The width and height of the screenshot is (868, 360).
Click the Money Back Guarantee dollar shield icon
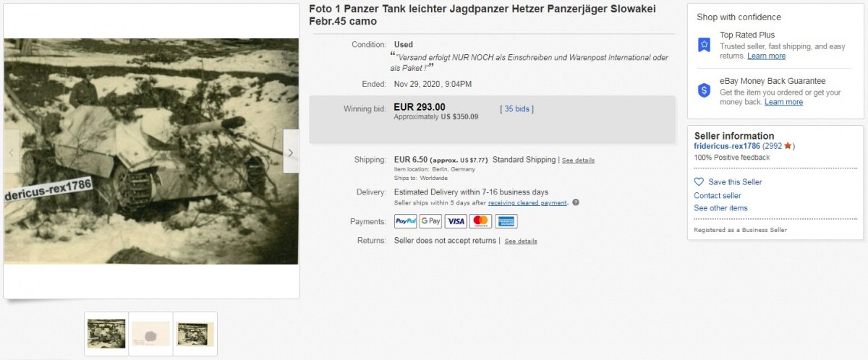pos(704,90)
